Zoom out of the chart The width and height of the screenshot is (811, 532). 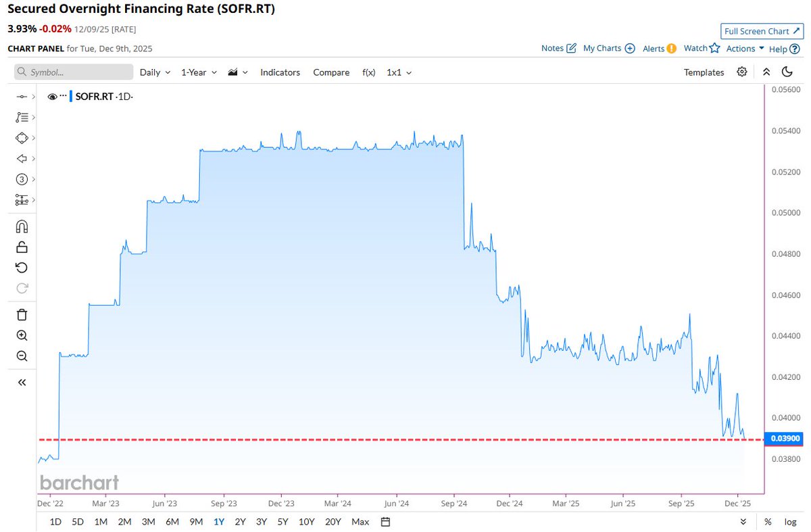pyautogui.click(x=22, y=356)
